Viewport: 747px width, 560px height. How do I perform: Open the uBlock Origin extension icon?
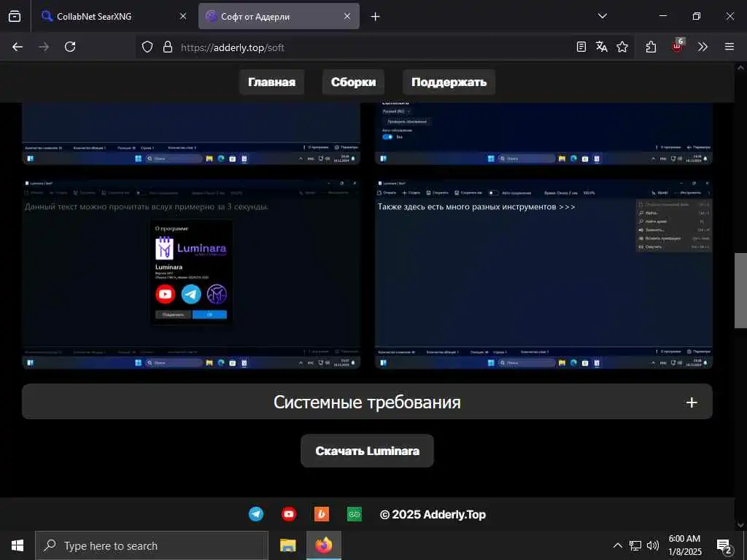pos(678,46)
